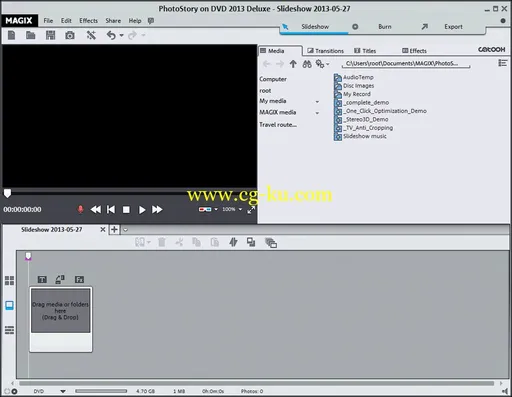Open the File menu
The width and height of the screenshot is (512, 397).
[x=48, y=21]
